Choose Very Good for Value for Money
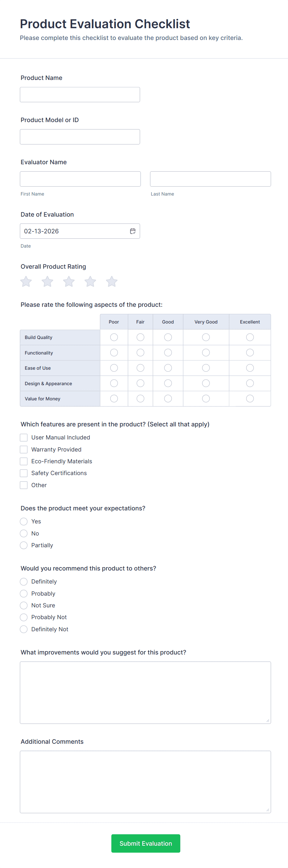288x868 pixels. click(206, 399)
